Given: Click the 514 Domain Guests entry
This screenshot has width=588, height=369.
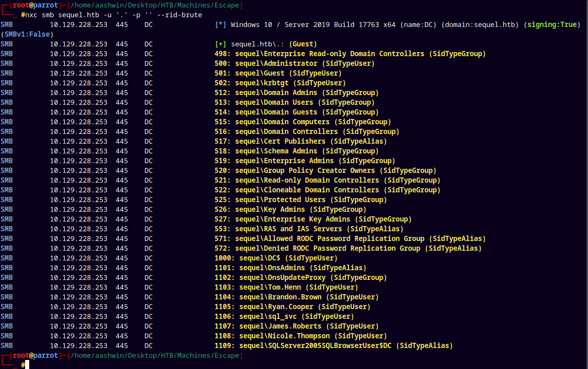Looking at the screenshot, I should (297, 112).
